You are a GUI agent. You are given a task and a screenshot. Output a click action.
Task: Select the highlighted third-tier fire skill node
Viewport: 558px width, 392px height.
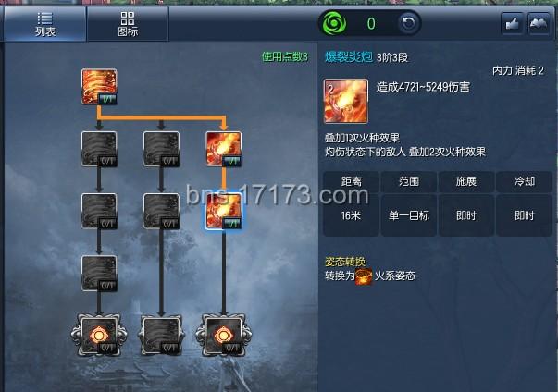[x=224, y=211]
